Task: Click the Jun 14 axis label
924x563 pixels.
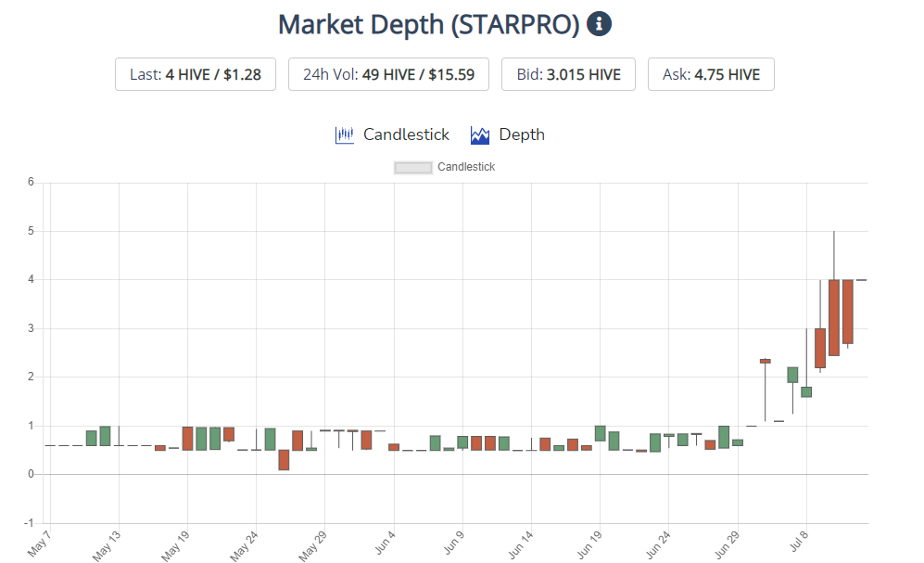Action: point(520,544)
